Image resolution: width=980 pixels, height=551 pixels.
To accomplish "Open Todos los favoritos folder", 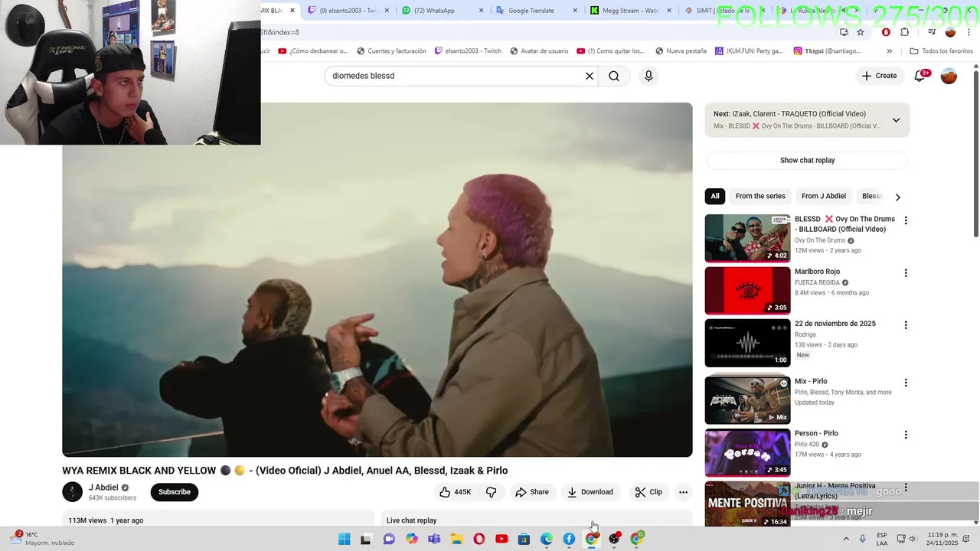I will pyautogui.click(x=941, y=51).
